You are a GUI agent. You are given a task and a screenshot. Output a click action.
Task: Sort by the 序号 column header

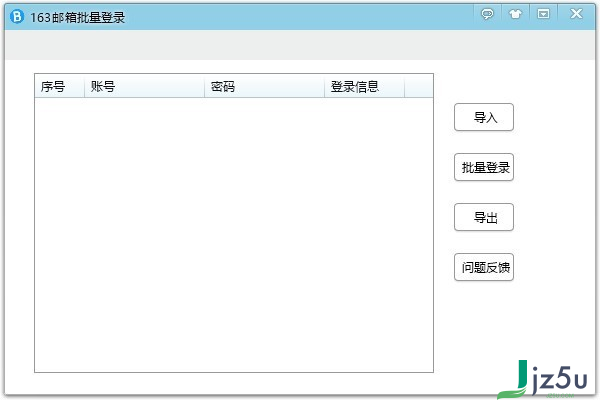pyautogui.click(x=59, y=86)
